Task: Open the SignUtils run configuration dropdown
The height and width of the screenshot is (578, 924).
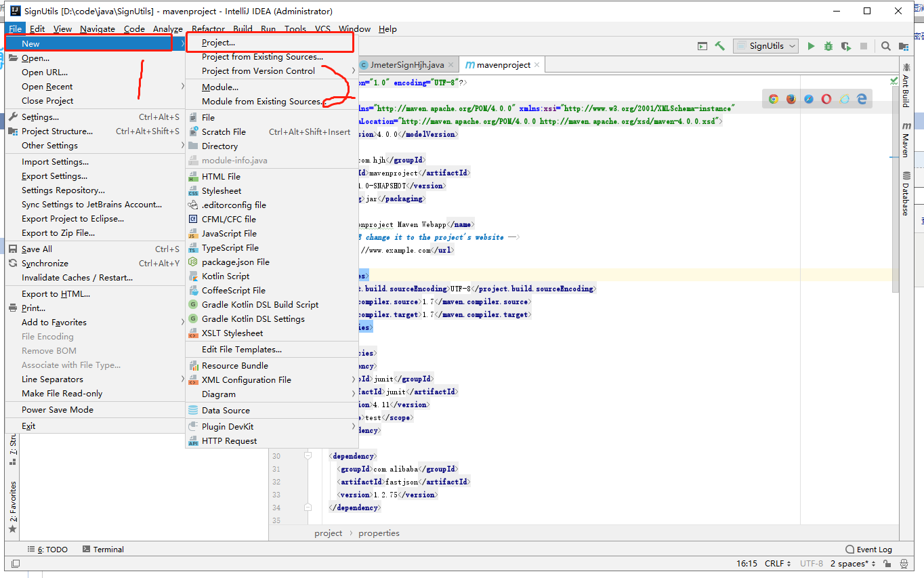Action: (765, 46)
